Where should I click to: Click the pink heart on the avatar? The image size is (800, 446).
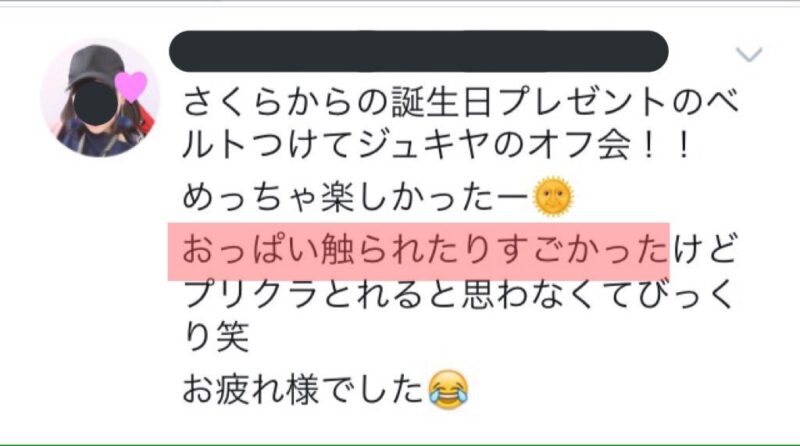tap(131, 86)
